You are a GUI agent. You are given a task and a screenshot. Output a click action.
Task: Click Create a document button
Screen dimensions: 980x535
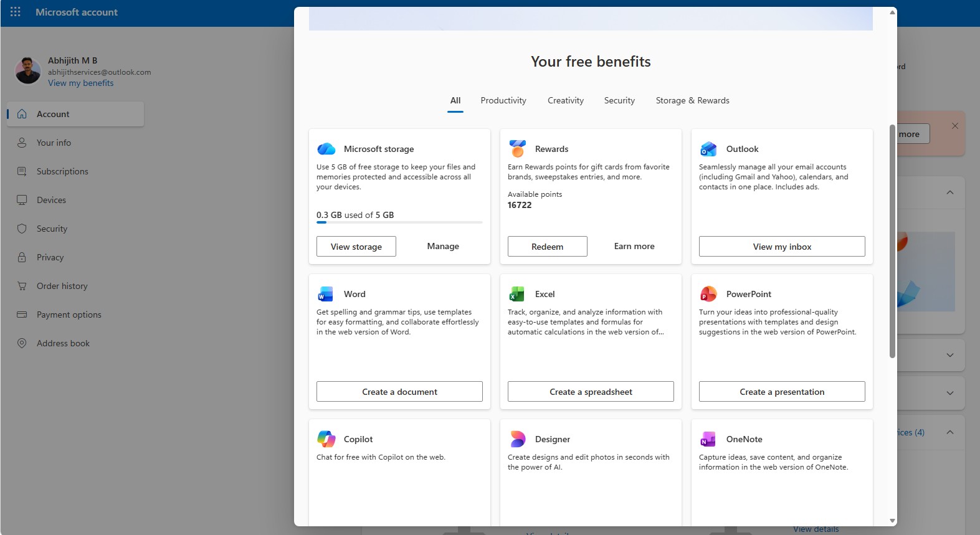(x=399, y=391)
